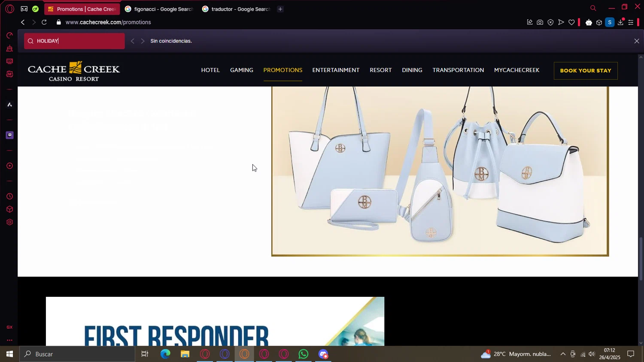This screenshot has height=362, width=644.
Task: Open the sidebar monitor-style icon above the M icon
Action: tap(9, 61)
